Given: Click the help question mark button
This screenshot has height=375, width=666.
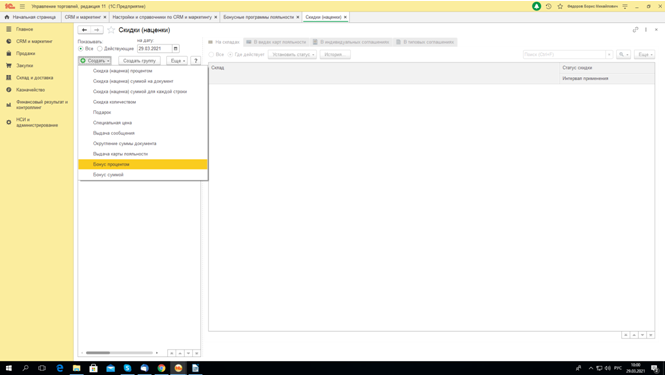Looking at the screenshot, I should 195,61.
